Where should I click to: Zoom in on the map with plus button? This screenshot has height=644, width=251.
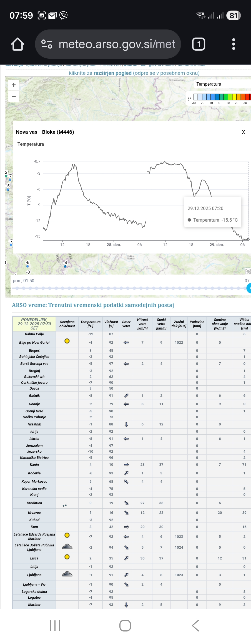14,85
